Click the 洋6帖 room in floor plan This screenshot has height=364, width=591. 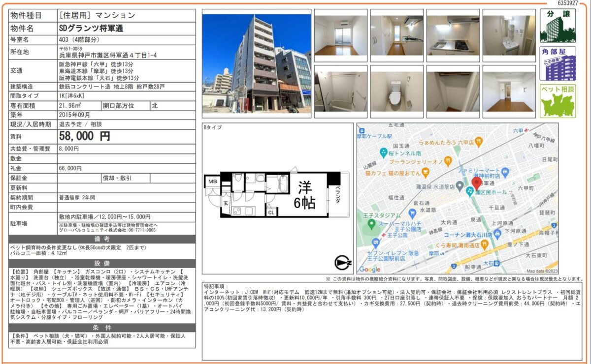pos(305,195)
